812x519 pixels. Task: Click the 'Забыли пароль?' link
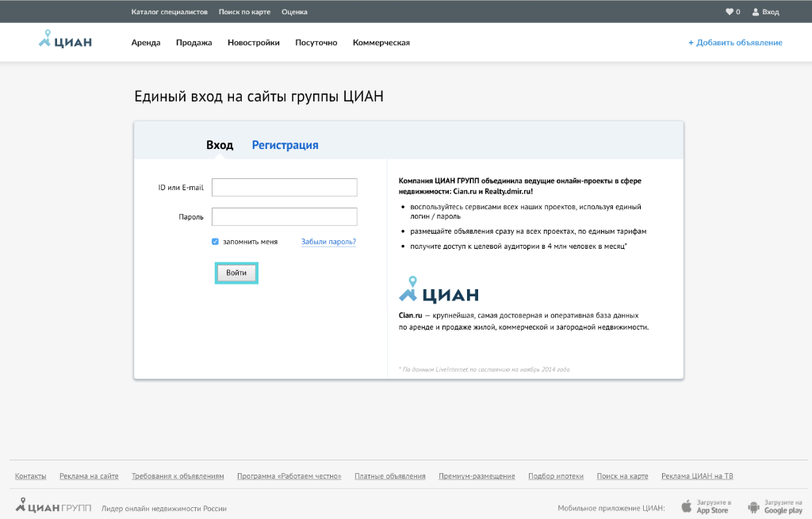(328, 242)
